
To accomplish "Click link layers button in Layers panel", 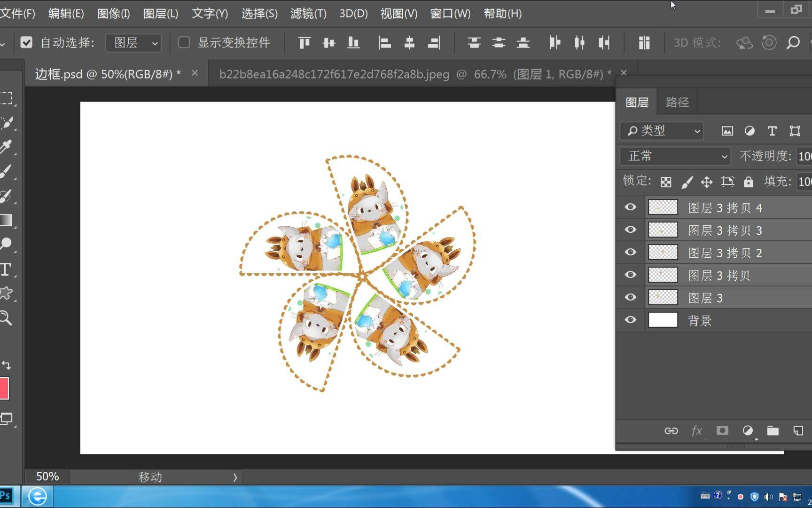I will [671, 431].
